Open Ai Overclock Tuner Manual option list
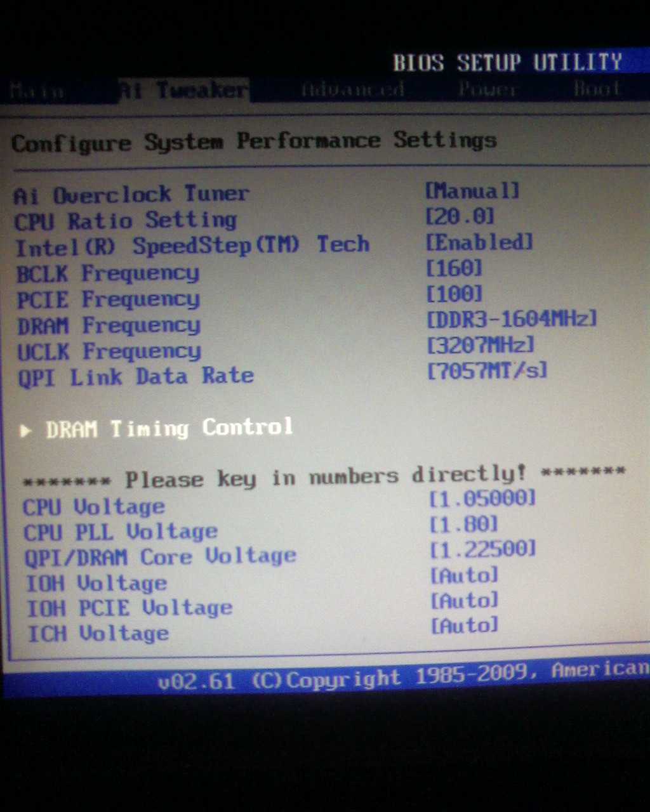The width and height of the screenshot is (650, 812). tap(472, 190)
